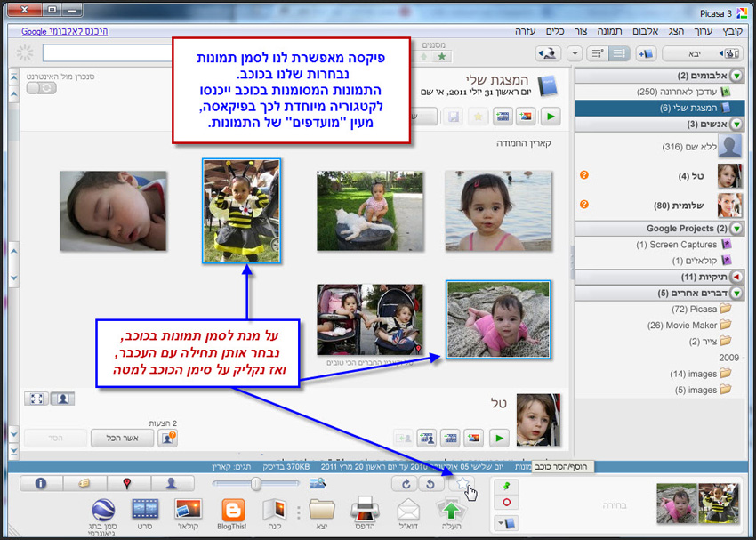Toggle the uploaded photos filter
Screen dimensions: 756x540
click(424, 57)
